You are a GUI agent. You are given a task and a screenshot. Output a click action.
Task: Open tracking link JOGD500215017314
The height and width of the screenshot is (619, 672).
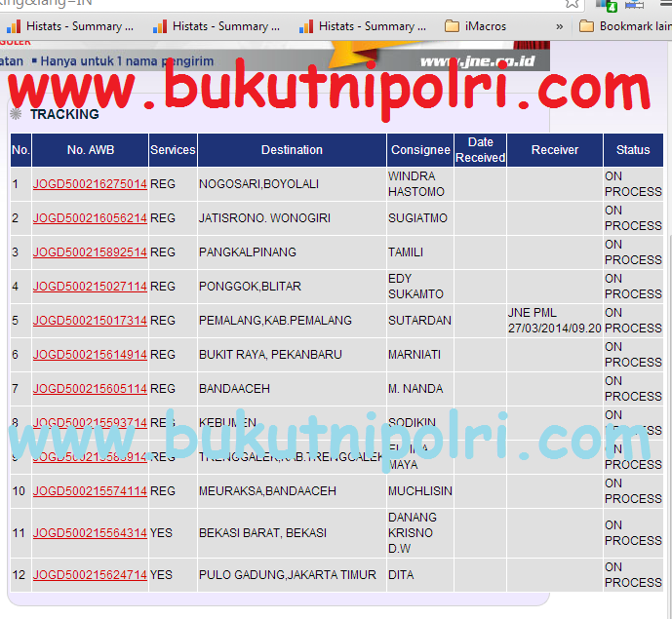90,321
